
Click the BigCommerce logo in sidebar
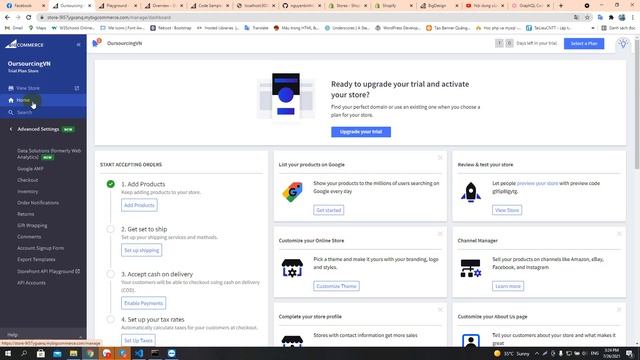[x=24, y=44]
